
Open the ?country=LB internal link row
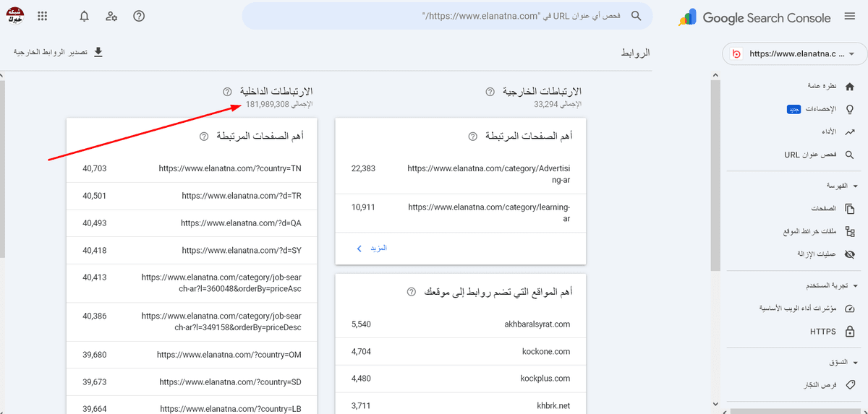point(192,406)
